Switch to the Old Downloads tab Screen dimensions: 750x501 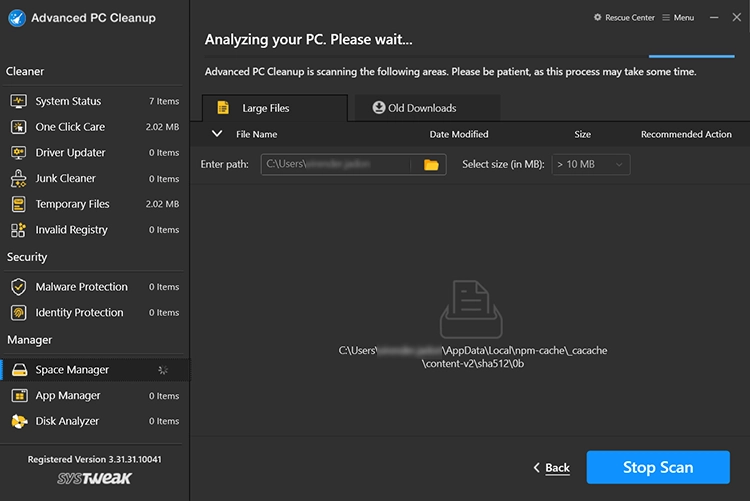pyautogui.click(x=413, y=108)
